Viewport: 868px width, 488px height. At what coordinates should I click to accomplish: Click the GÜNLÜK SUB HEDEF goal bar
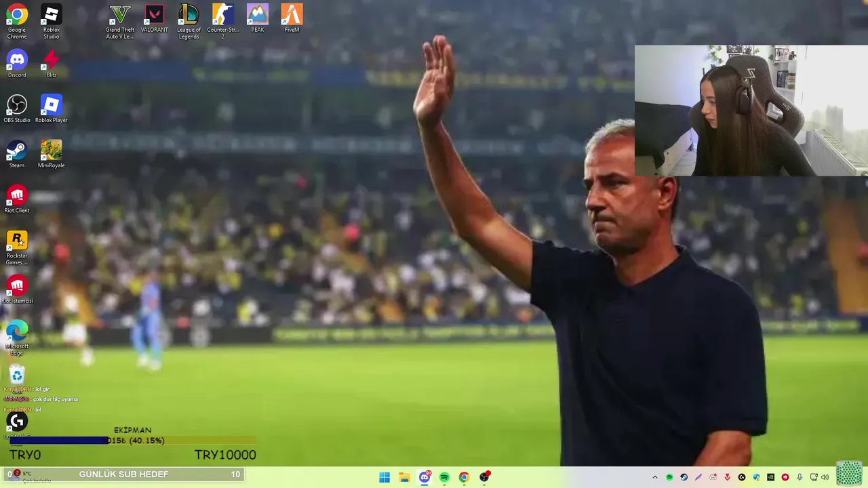pyautogui.click(x=125, y=474)
